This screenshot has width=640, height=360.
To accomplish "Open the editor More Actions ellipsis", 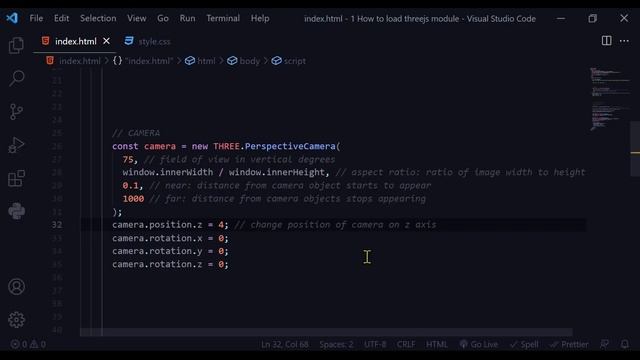I will click(624, 41).
